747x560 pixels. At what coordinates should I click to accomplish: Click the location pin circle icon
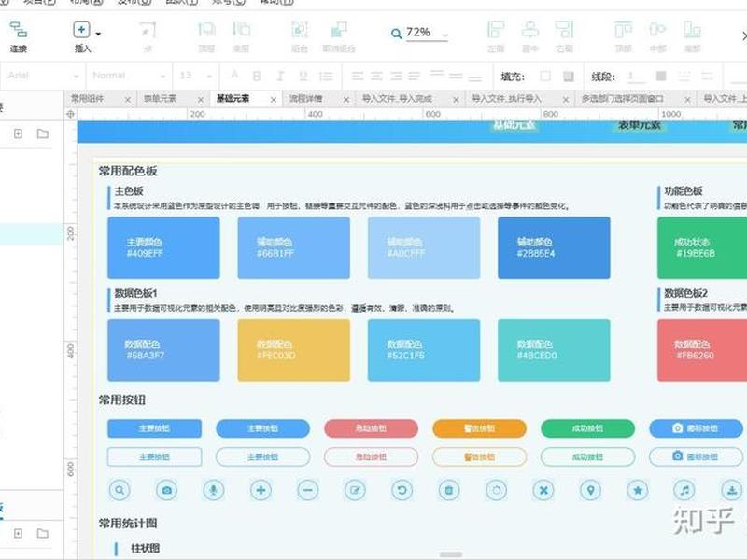coord(590,489)
